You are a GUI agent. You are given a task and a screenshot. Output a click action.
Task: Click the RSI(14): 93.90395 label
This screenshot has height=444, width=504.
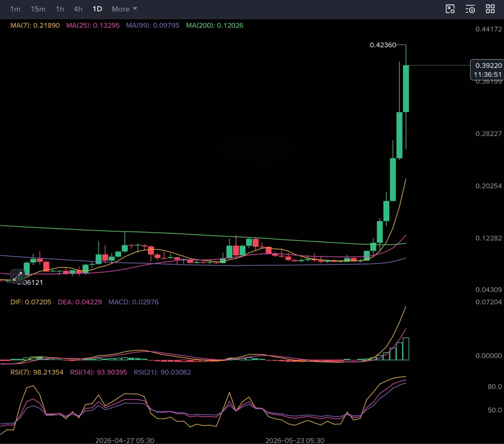pos(99,372)
